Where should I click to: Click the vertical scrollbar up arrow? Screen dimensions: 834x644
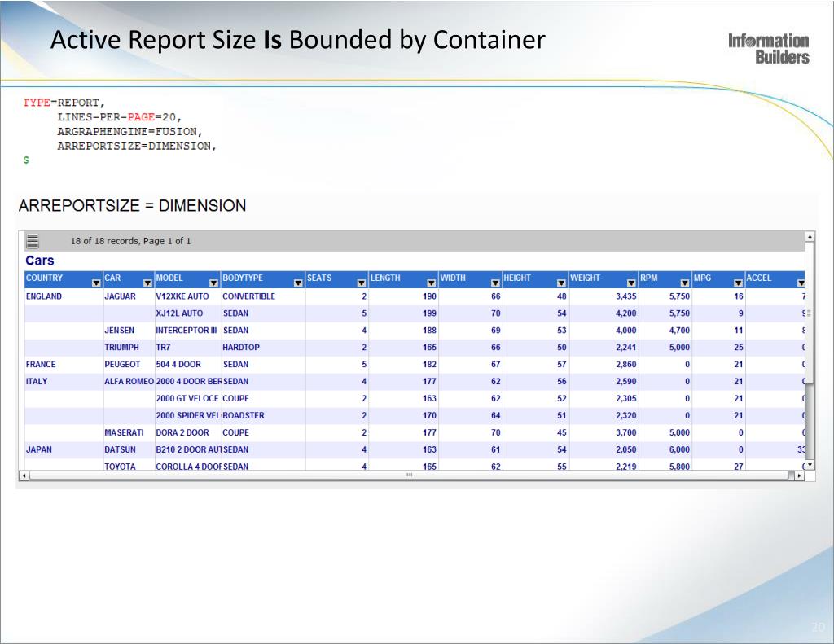tap(810, 237)
